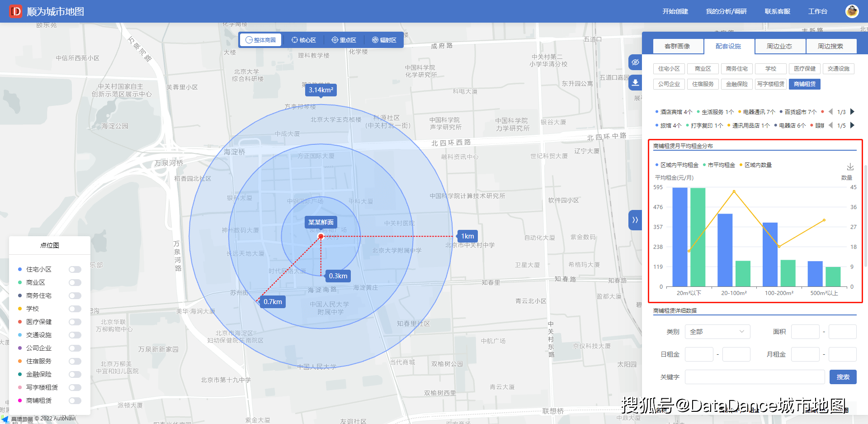
Task: Switch to the 客群画像 tab
Action: [x=677, y=46]
